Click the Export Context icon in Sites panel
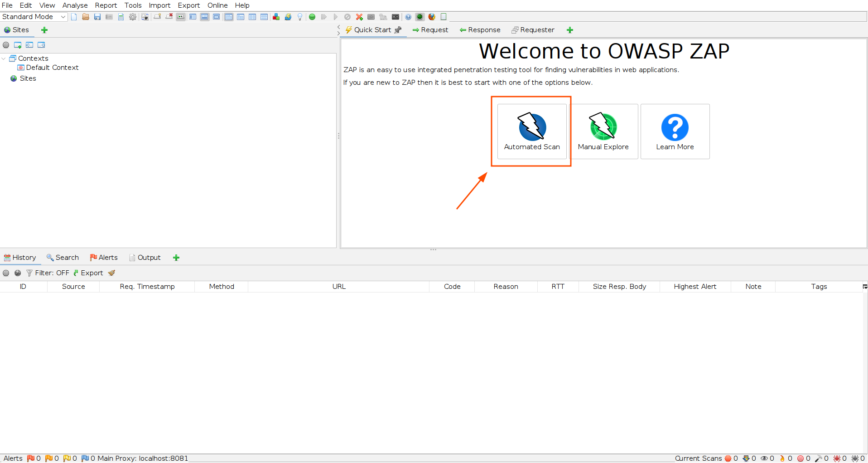868x463 pixels. click(x=41, y=45)
